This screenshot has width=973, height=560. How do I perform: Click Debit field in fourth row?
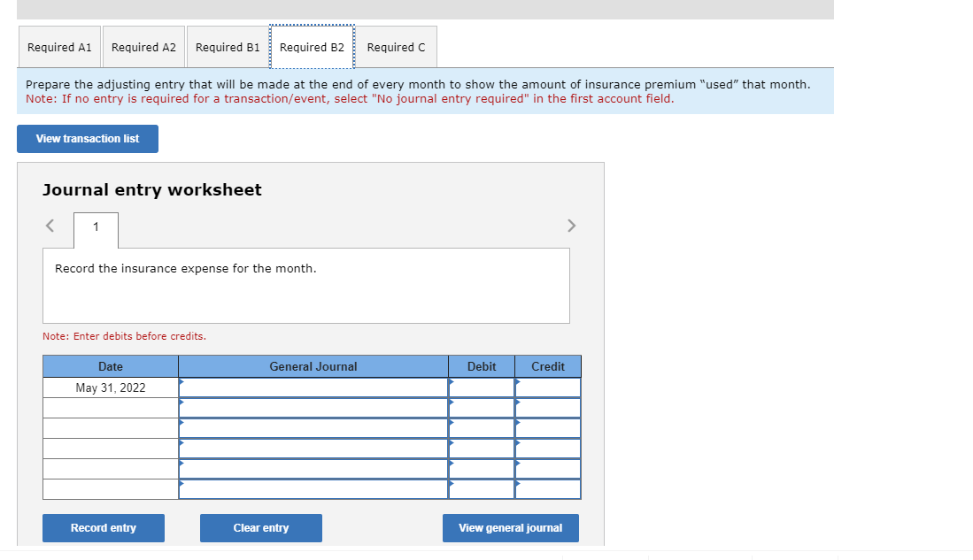[x=482, y=449]
